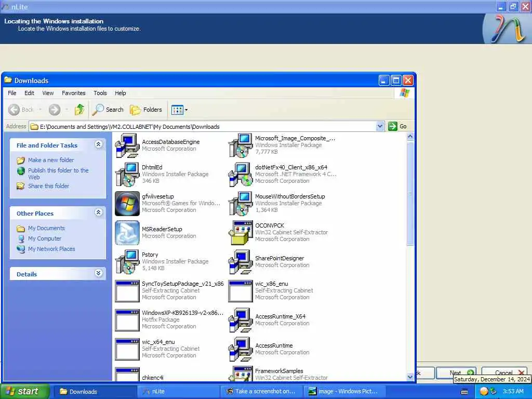Click Cancel in the nLite window

tap(504, 373)
